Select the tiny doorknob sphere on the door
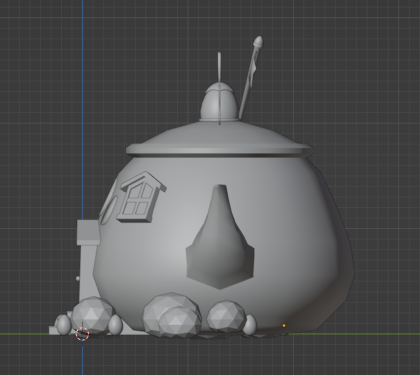Image resolution: width=420 pixels, height=375 pixels. 78,278
